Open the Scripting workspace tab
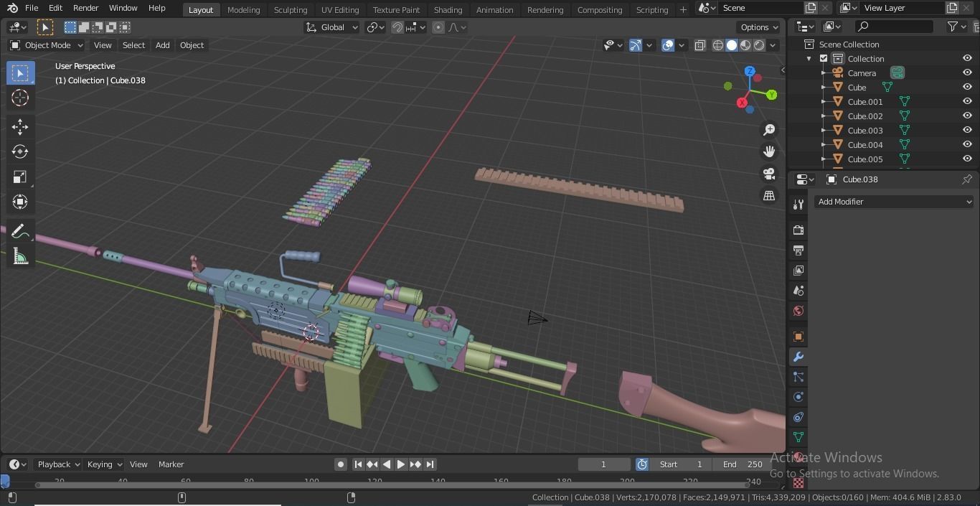Image resolution: width=980 pixels, height=506 pixels. pyautogui.click(x=652, y=9)
